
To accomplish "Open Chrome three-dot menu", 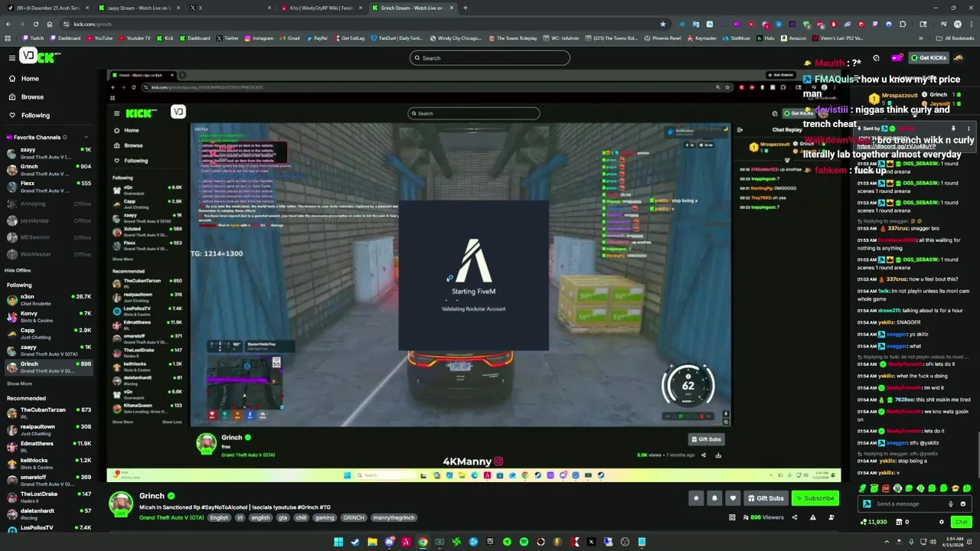I will [972, 24].
